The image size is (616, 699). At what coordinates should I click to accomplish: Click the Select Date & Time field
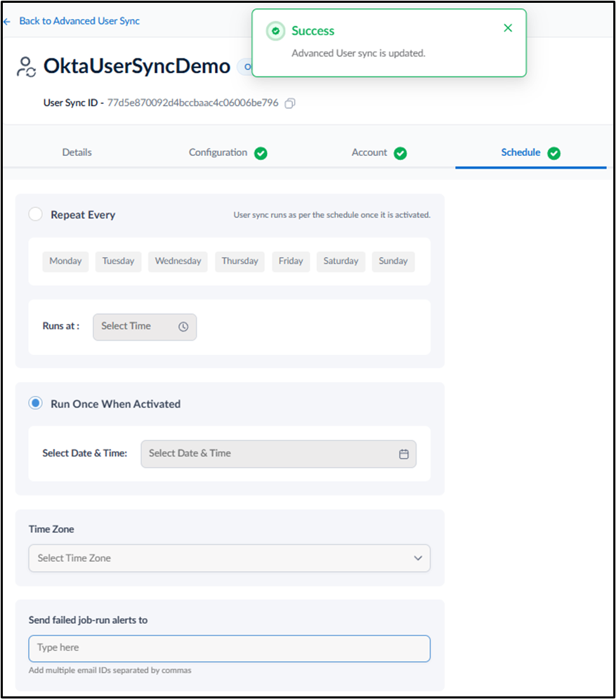point(278,454)
